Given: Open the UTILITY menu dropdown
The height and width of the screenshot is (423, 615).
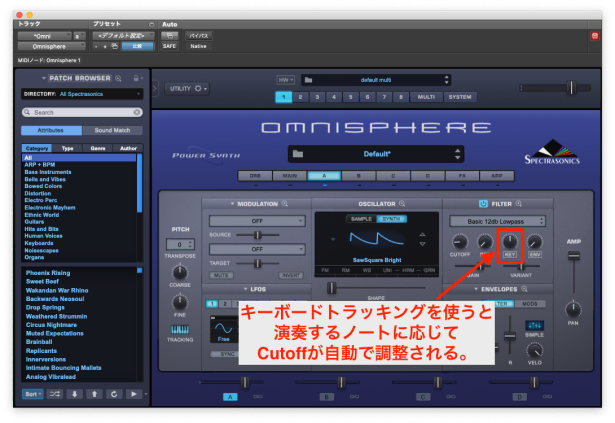Looking at the screenshot, I should (x=187, y=88).
